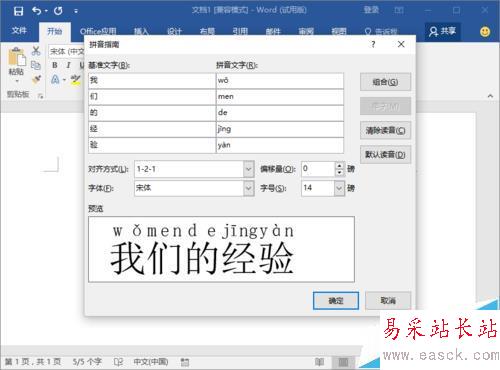Click the sign-in link in title bar
Viewport: 500px width, 370px height.
(371, 10)
